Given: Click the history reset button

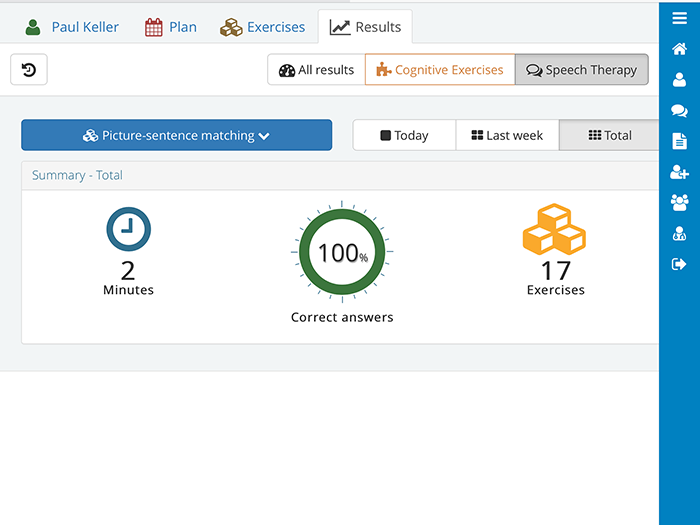Looking at the screenshot, I should pos(29,70).
